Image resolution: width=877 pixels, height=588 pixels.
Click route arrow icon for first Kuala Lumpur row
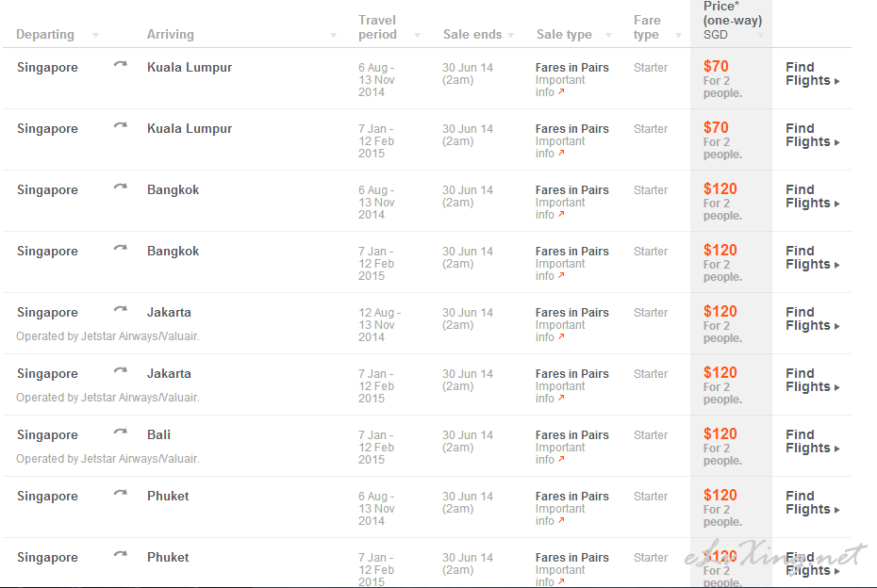click(x=120, y=66)
